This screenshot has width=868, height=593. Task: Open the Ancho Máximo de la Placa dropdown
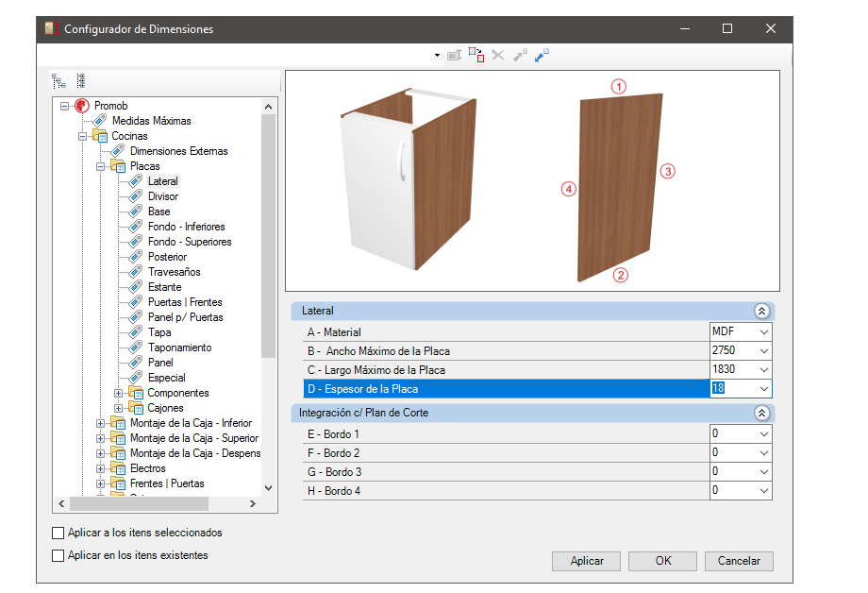(x=764, y=351)
